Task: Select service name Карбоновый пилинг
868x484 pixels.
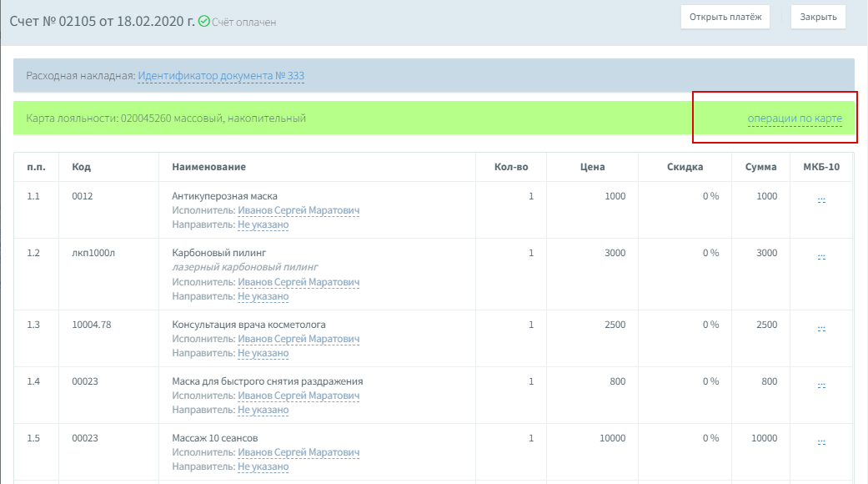Action: click(218, 253)
